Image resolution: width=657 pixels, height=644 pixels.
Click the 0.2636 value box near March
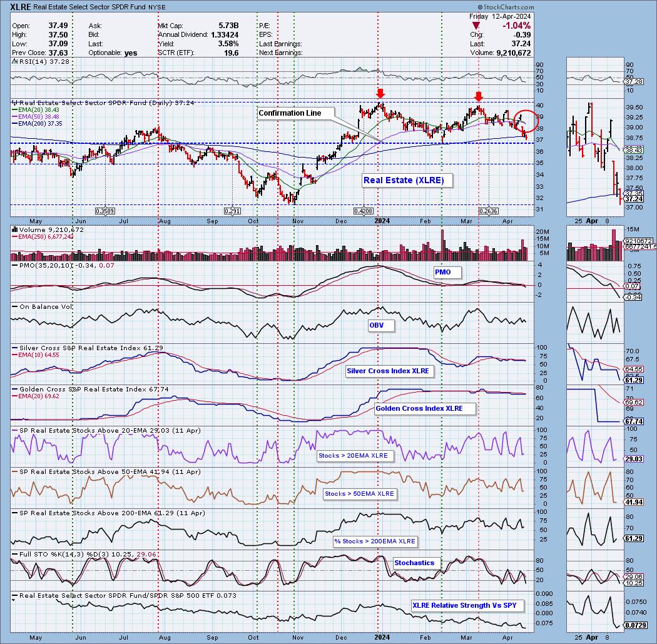(x=488, y=211)
